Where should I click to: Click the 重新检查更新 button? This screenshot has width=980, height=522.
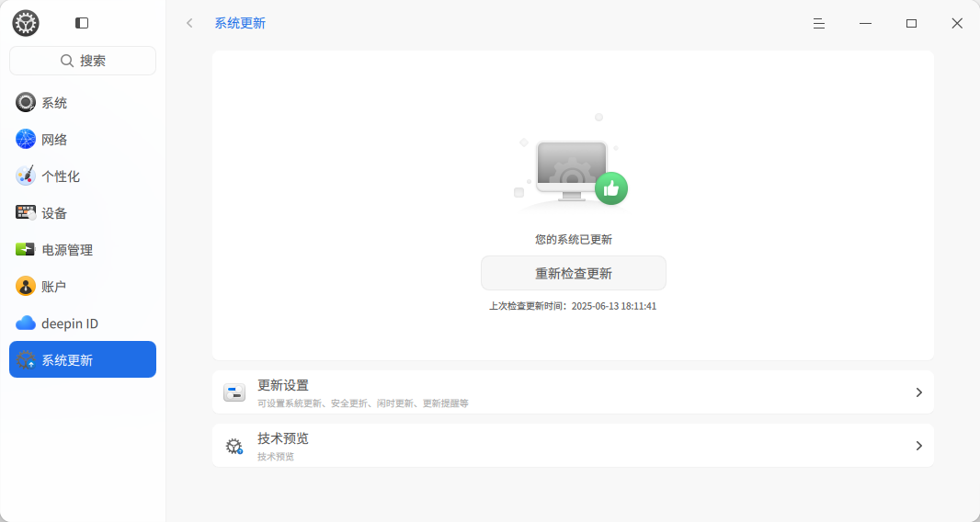573,273
